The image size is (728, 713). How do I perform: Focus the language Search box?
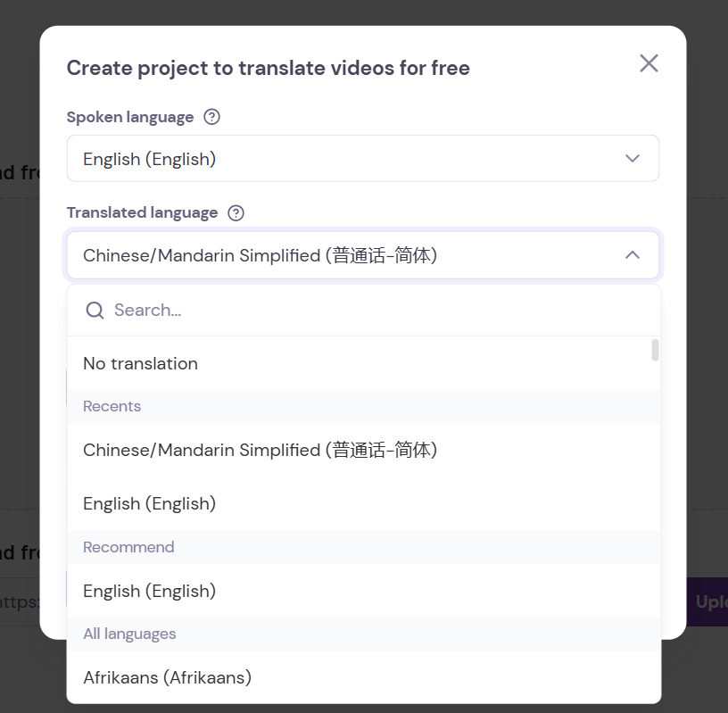point(375,311)
